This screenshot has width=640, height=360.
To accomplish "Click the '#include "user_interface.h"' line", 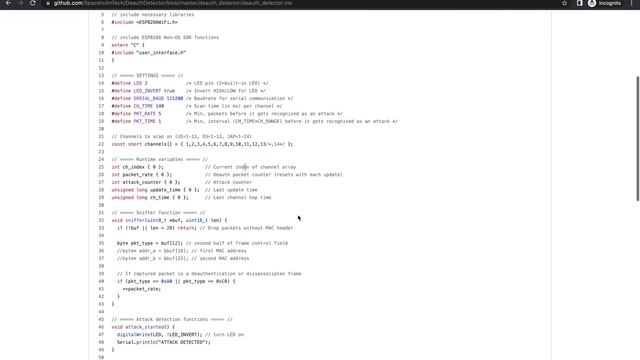I will click(x=149, y=53).
